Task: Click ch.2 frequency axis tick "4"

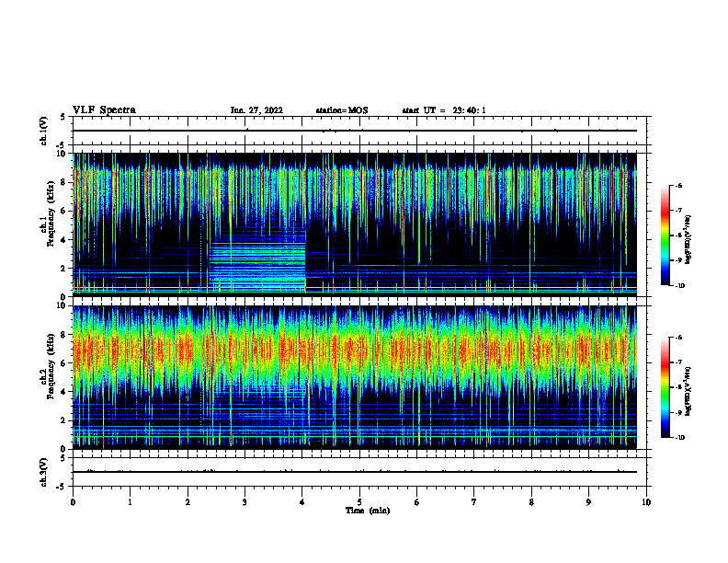Action: point(64,392)
